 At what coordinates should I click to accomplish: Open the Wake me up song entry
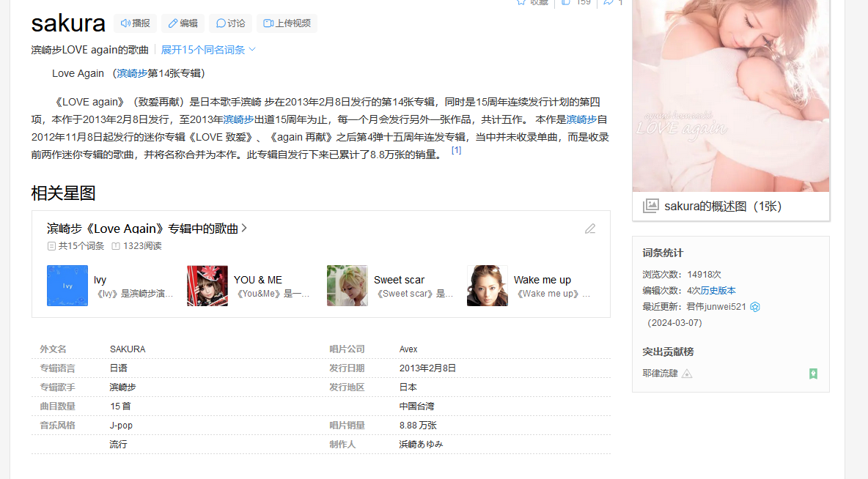[x=542, y=280]
